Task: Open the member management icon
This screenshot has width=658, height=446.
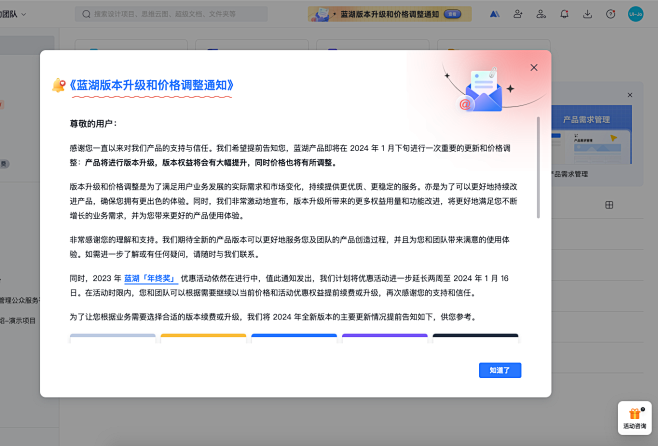Action: click(541, 14)
